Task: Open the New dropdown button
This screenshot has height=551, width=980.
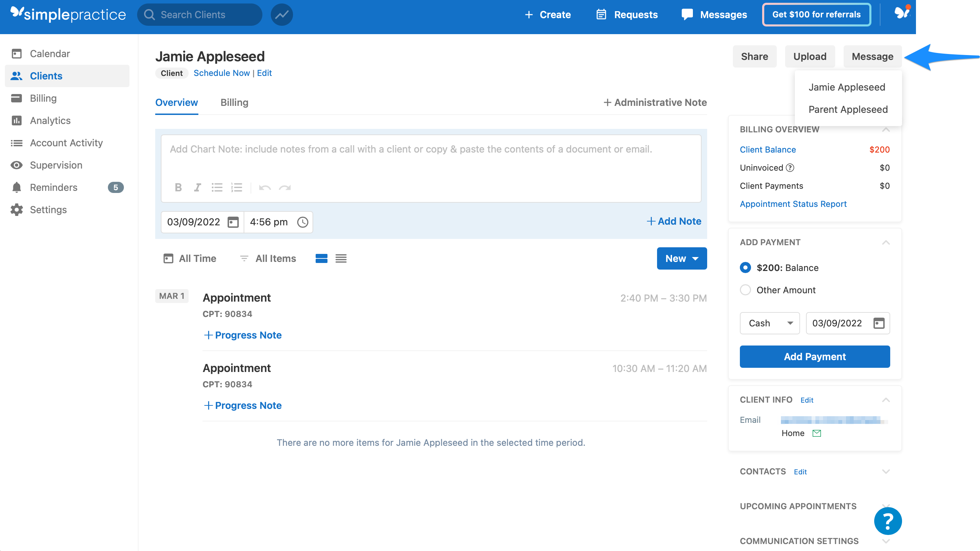Action: 682,258
